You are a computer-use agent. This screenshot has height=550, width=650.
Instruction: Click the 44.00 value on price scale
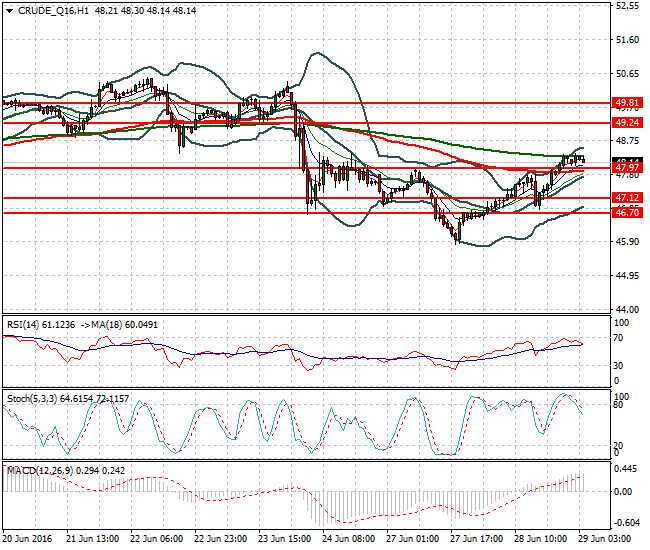point(628,310)
